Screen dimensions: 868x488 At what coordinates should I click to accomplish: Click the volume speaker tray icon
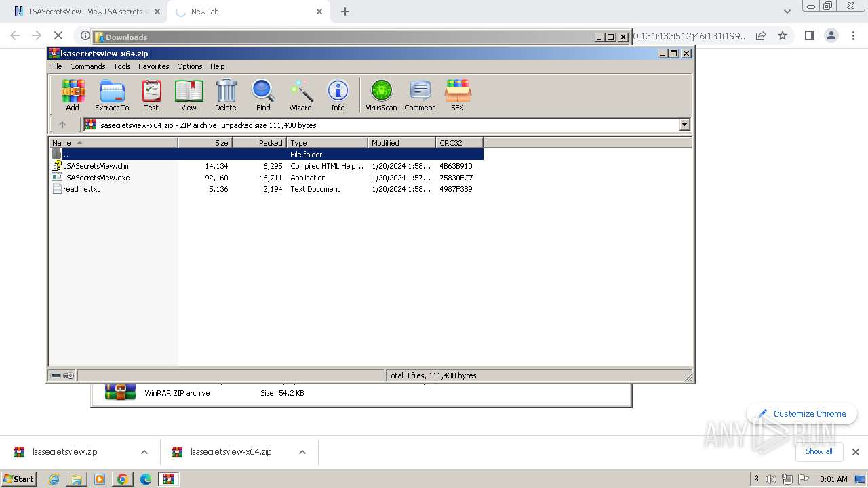(771, 479)
